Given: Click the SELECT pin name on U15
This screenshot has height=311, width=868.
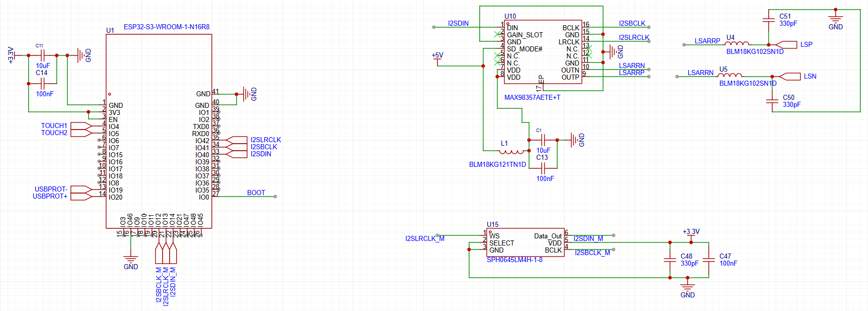Looking at the screenshot, I should (501, 243).
